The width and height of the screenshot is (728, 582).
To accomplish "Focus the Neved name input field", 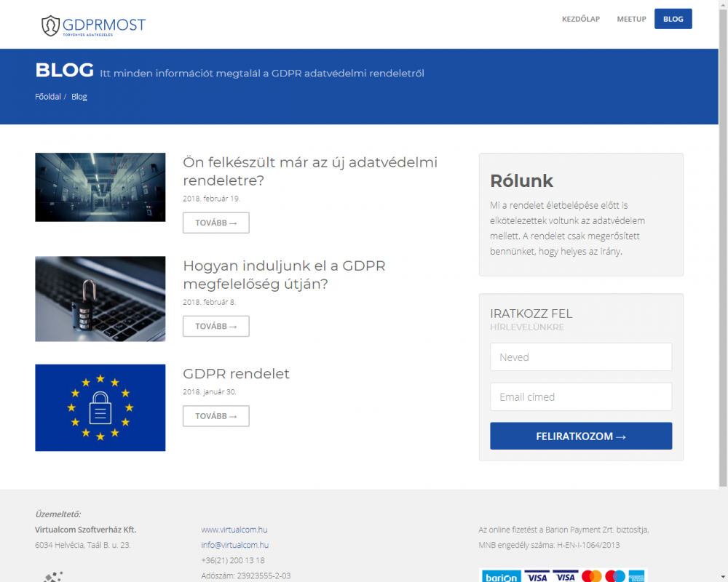I will coord(580,357).
